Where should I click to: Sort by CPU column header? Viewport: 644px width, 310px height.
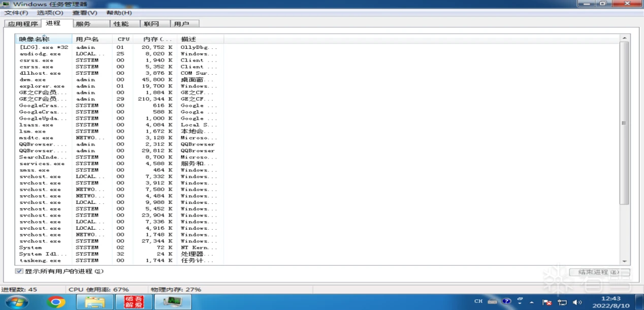tap(123, 39)
